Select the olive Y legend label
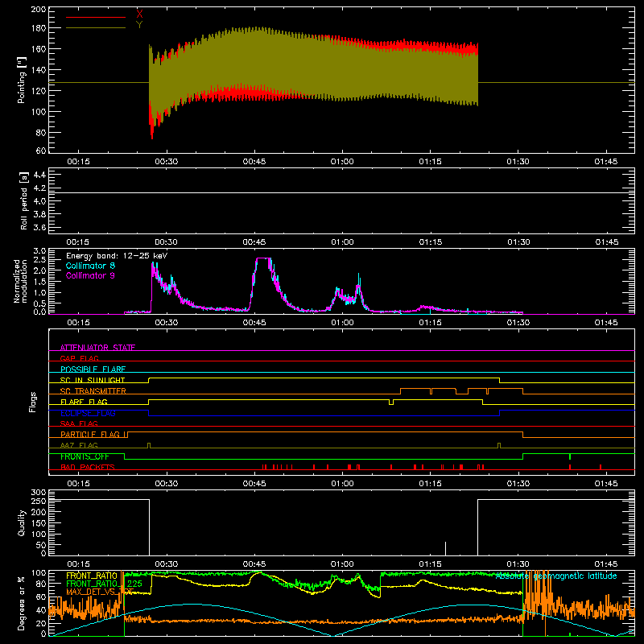Screen dimensions: 644x644 [139, 25]
